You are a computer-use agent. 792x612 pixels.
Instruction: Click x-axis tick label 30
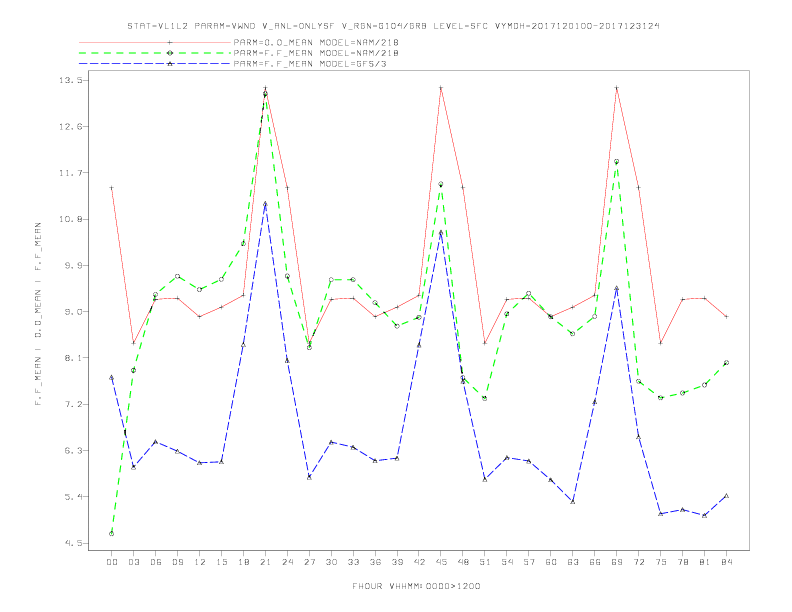331,562
